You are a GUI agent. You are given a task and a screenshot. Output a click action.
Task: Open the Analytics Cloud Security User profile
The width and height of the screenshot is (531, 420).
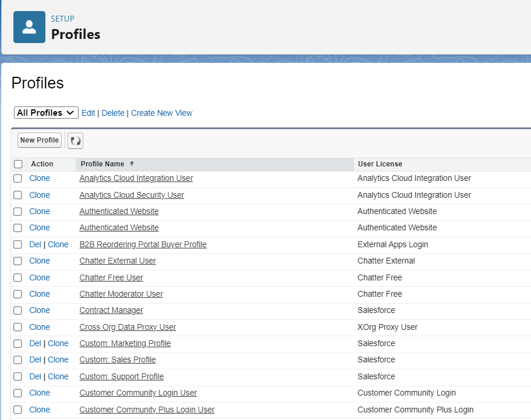(x=132, y=195)
